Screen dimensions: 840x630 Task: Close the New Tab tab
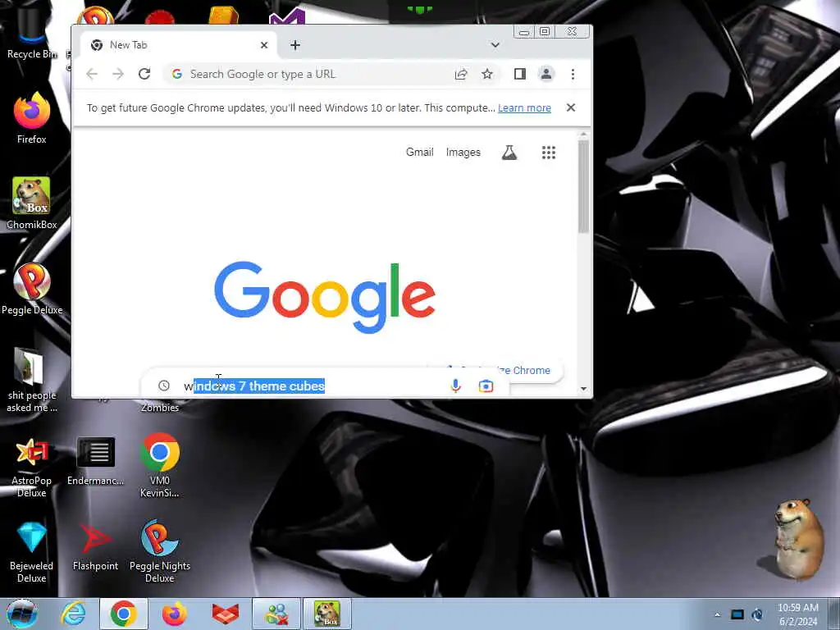pyautogui.click(x=264, y=45)
